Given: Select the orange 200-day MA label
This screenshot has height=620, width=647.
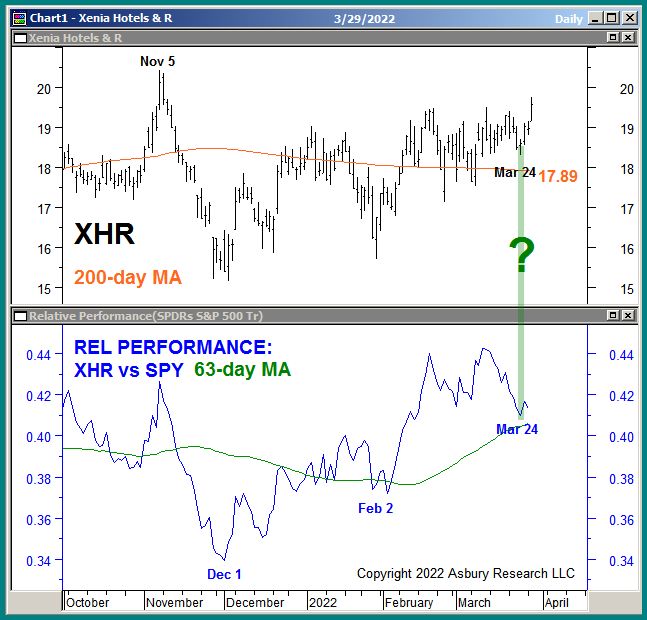Looking at the screenshot, I should pyautogui.click(x=126, y=278).
